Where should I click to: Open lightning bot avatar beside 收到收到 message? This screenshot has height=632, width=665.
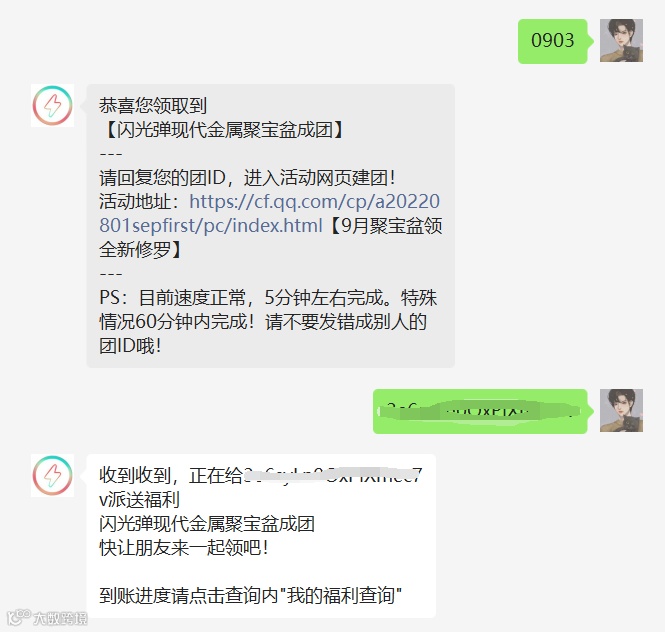pos(53,475)
